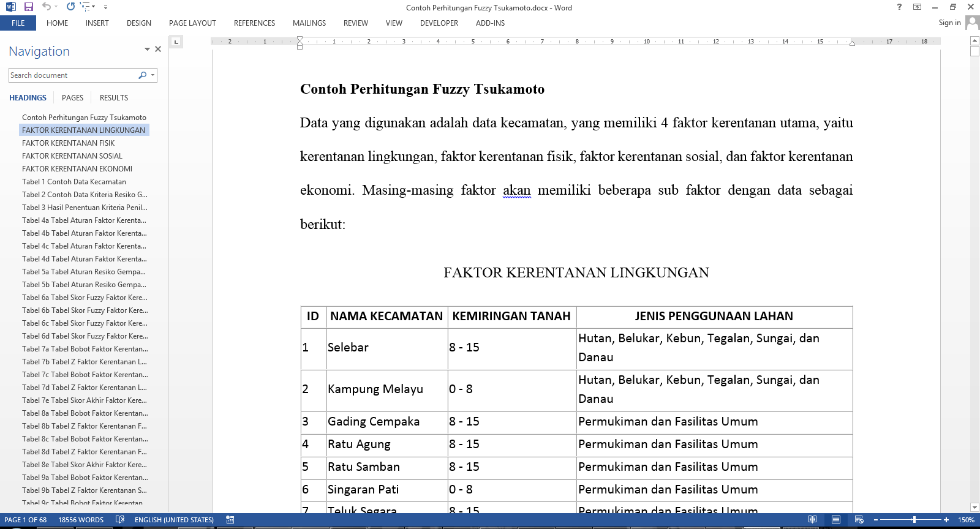Open Word Help question mark
The image size is (980, 529).
point(899,7)
